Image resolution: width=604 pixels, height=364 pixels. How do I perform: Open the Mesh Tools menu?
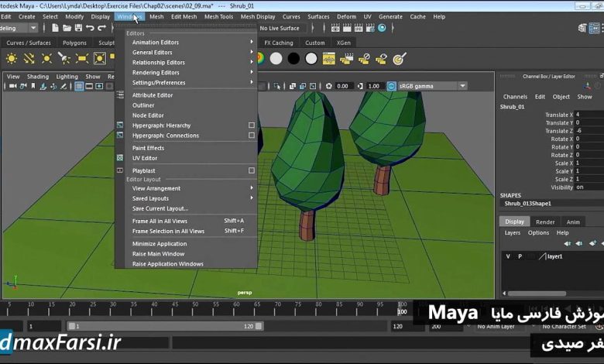pos(218,16)
